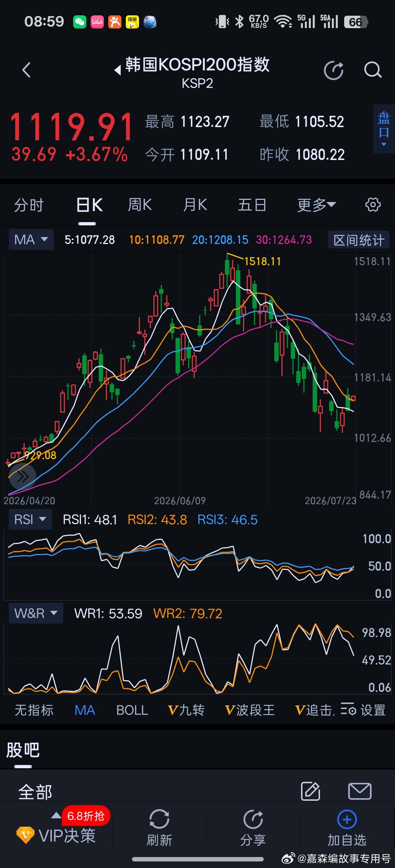Select the 周K tab

point(140,205)
